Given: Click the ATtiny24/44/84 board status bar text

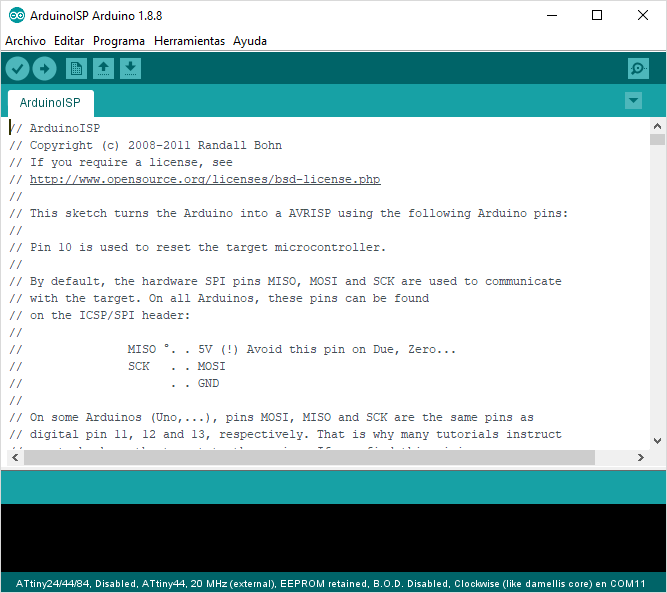Looking at the screenshot, I should (331, 584).
